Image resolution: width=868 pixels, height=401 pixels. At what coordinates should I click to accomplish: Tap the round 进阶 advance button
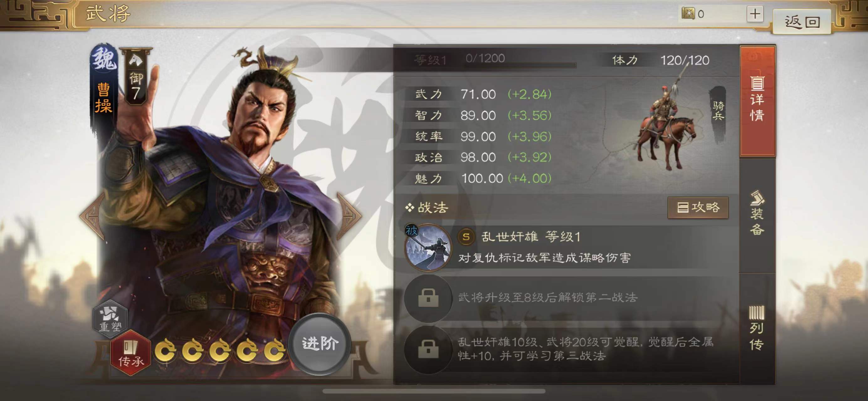(x=319, y=344)
